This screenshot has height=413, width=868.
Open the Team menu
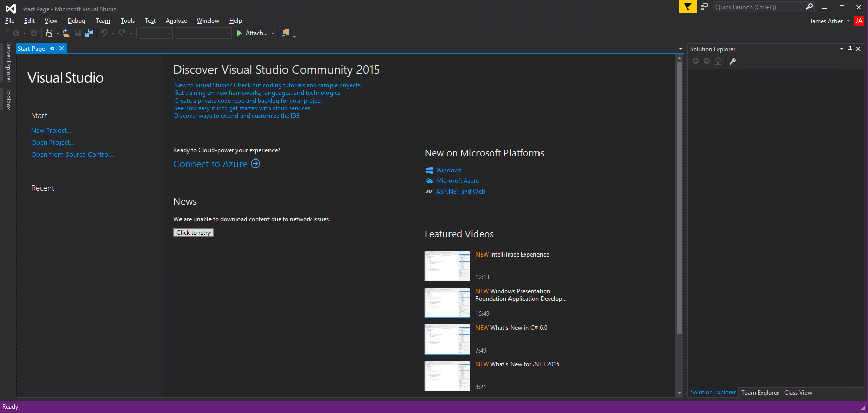[103, 21]
